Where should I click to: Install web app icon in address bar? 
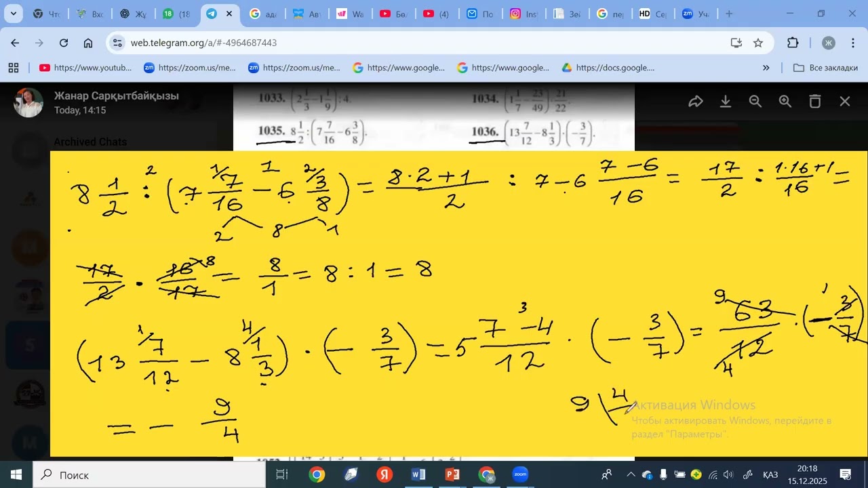(x=736, y=43)
